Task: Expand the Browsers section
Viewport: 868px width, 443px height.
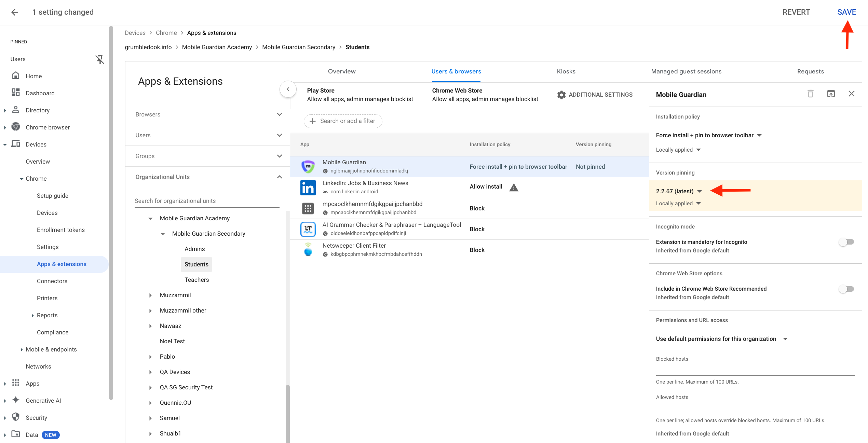Action: point(280,114)
